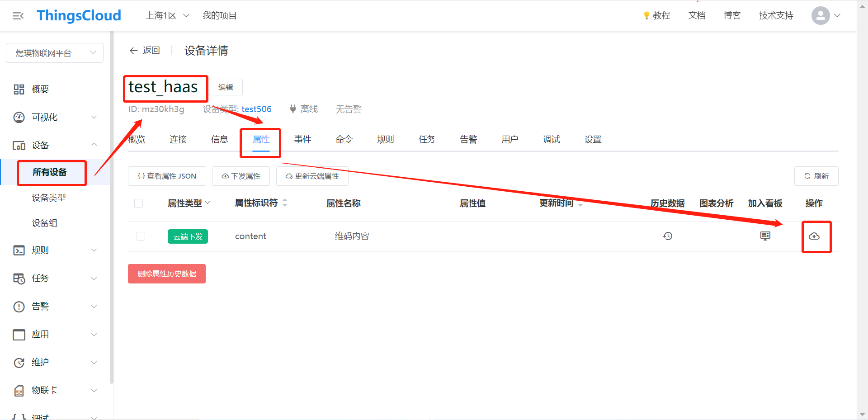Expand the 维护 menu chevron
The image size is (868, 420).
pyautogui.click(x=94, y=363)
